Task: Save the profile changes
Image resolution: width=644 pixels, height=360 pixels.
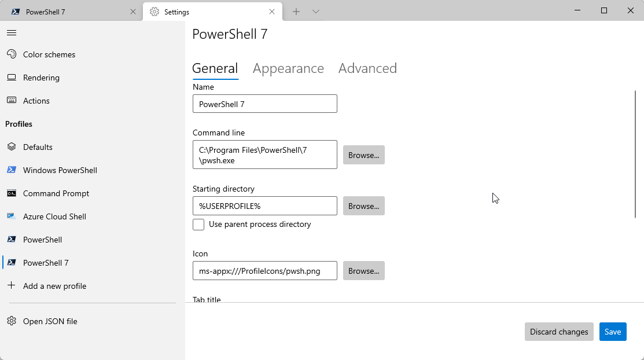Action: point(613,332)
